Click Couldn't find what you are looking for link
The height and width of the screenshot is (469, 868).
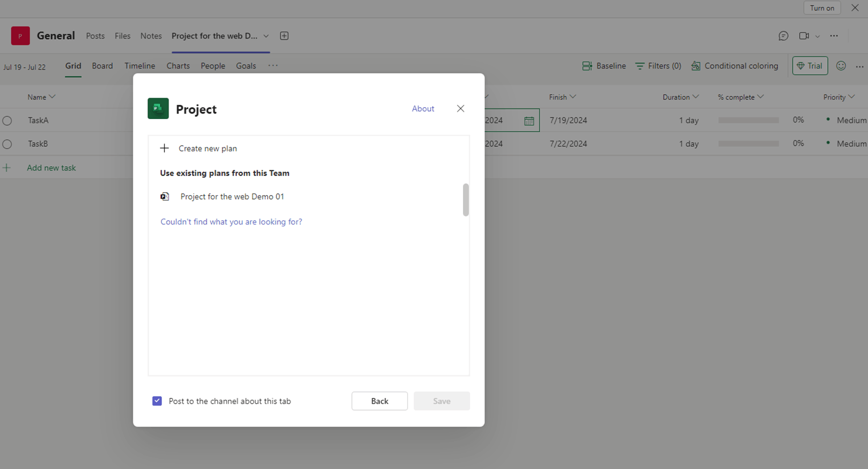tap(231, 222)
